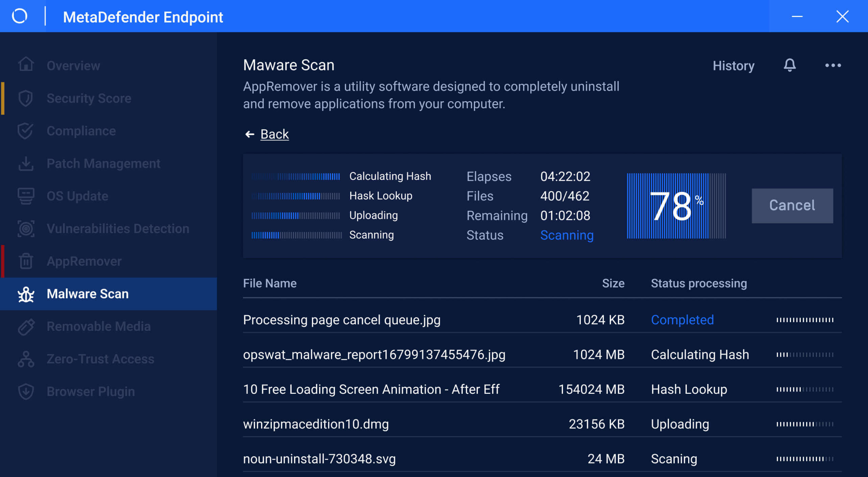Click the Vulnerabilities Detection target icon
Screen dimensions: 868x477
26,229
